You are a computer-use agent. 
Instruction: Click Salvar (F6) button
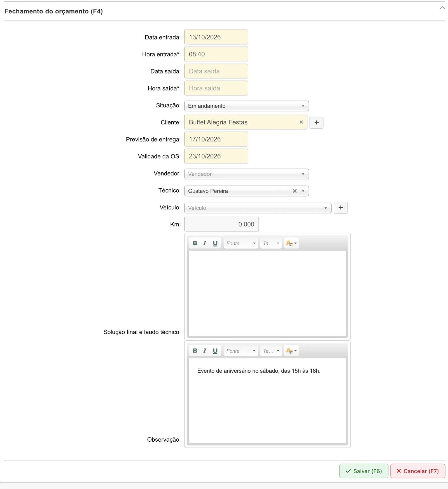[364, 471]
